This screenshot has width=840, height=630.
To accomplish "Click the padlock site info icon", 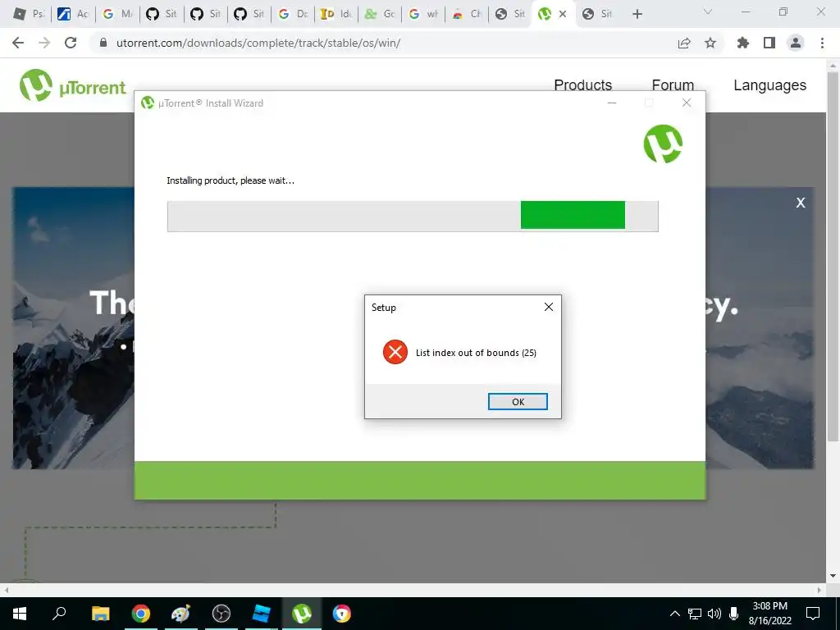I will 103,43.
